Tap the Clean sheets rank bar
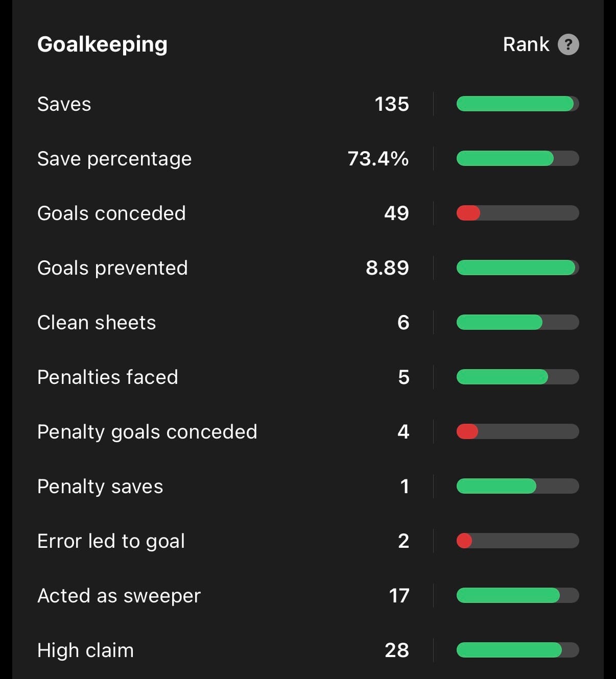The width and height of the screenshot is (616, 679). pos(517,322)
